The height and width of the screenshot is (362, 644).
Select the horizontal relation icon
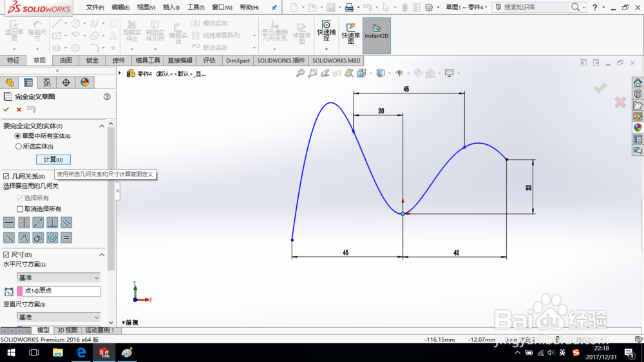pyautogui.click(x=9, y=223)
